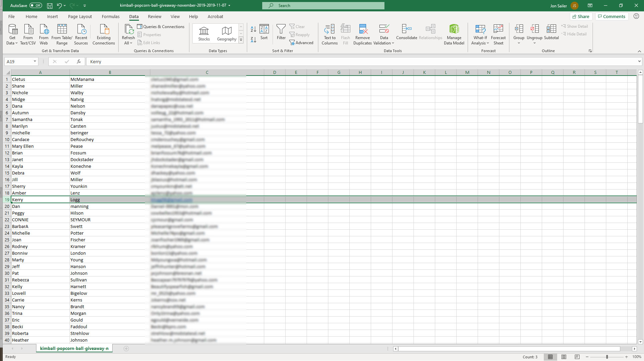Click the Comments button
The image size is (644, 361).
click(611, 16)
